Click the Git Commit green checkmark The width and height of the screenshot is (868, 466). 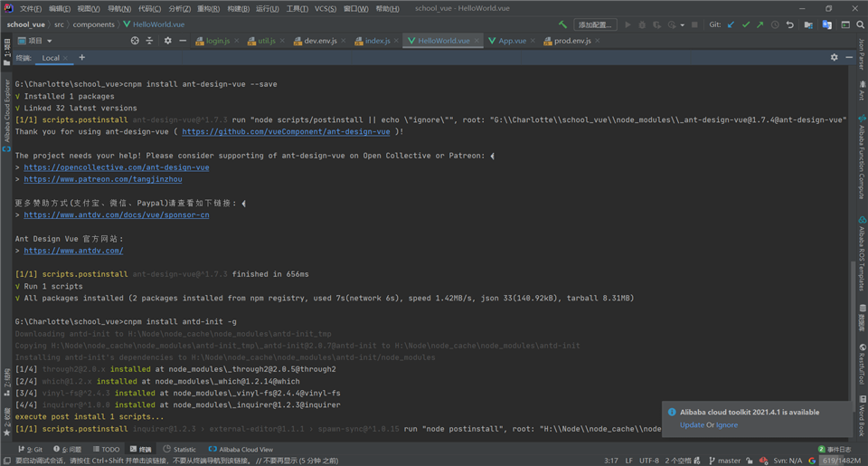click(x=746, y=24)
